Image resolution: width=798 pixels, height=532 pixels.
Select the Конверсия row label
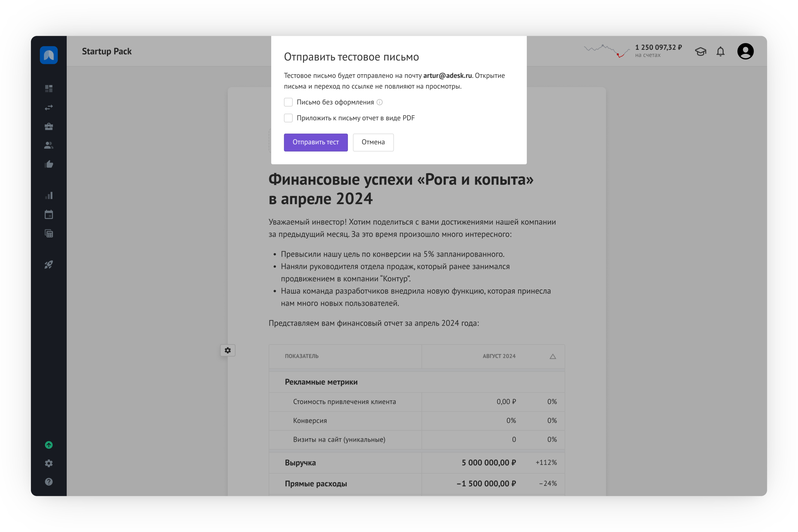pyautogui.click(x=310, y=421)
